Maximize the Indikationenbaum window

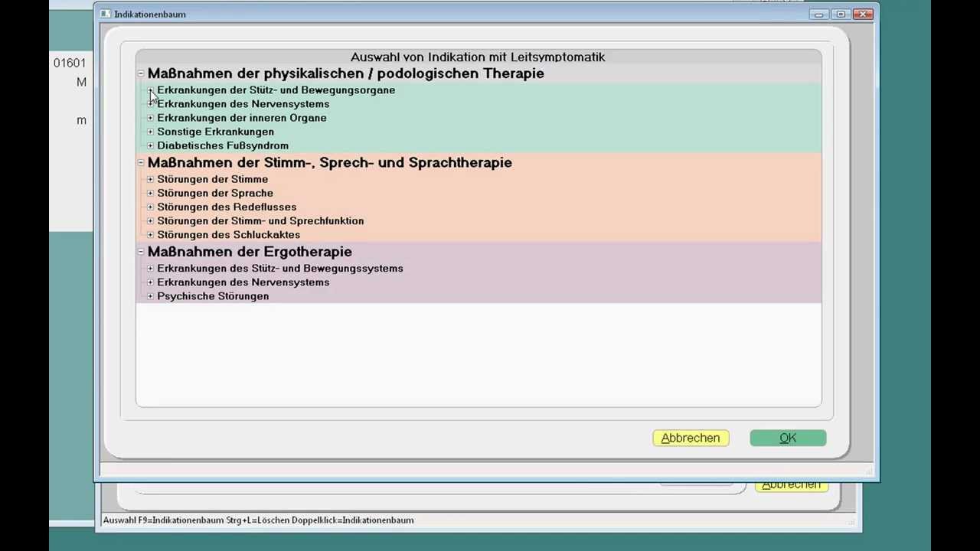(x=841, y=14)
